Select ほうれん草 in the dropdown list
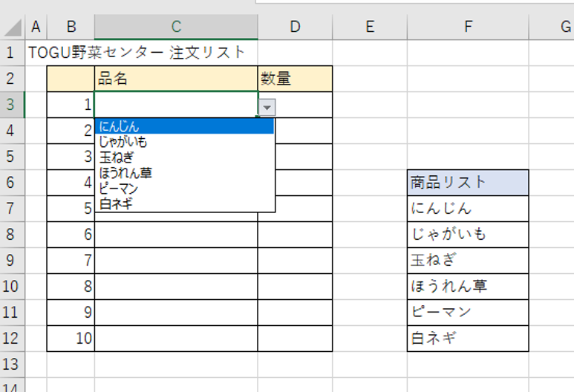574x392 pixels. pyautogui.click(x=184, y=173)
